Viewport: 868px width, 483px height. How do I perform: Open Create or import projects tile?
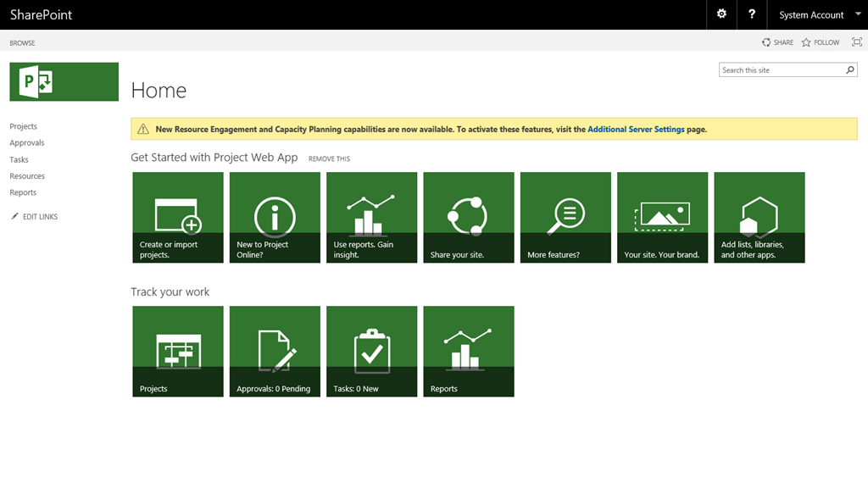coord(178,217)
